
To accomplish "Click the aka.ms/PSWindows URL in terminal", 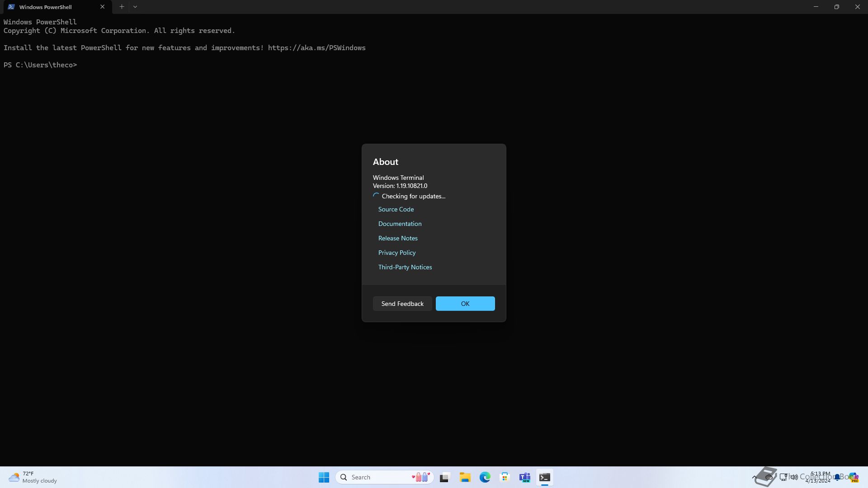I will (316, 48).
